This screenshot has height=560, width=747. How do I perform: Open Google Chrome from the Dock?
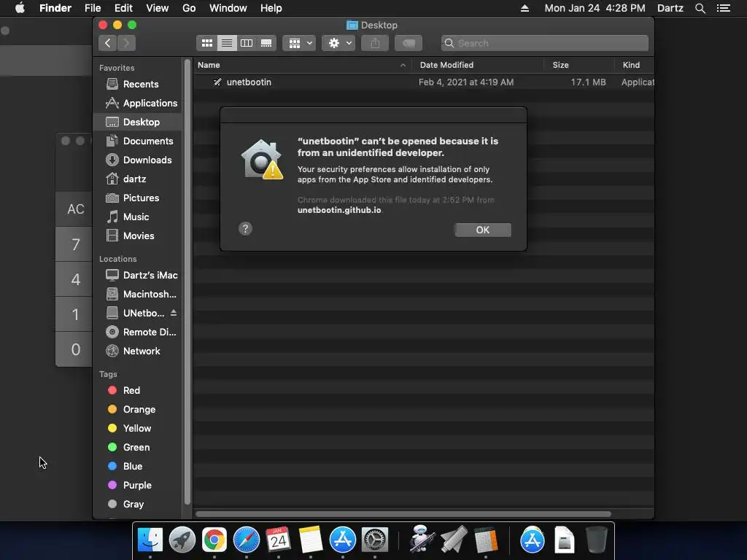click(214, 540)
